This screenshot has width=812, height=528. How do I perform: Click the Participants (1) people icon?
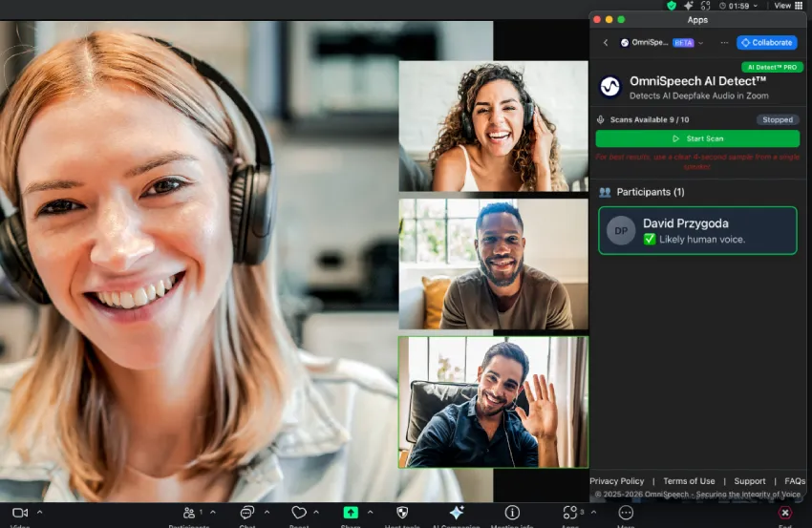pos(605,192)
